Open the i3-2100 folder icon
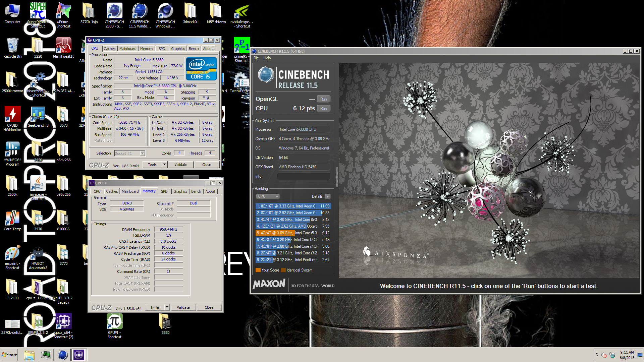 [x=12, y=290]
